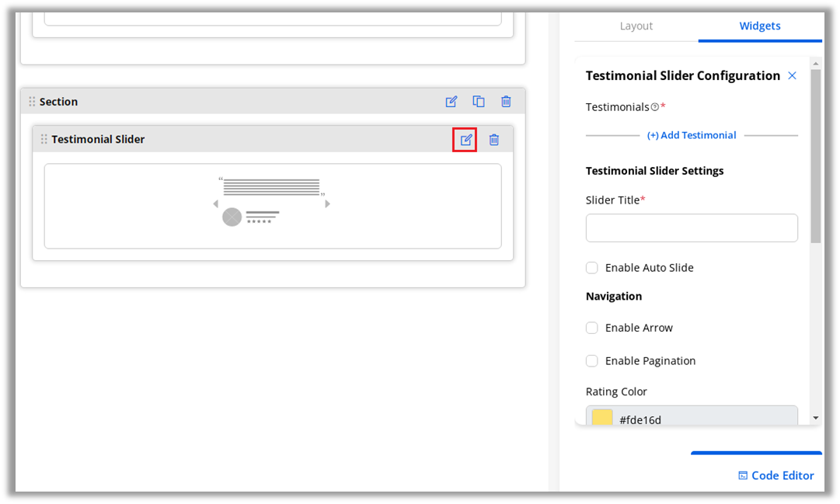Click the Section trash icon
The height and width of the screenshot is (504, 840).
[x=506, y=102]
